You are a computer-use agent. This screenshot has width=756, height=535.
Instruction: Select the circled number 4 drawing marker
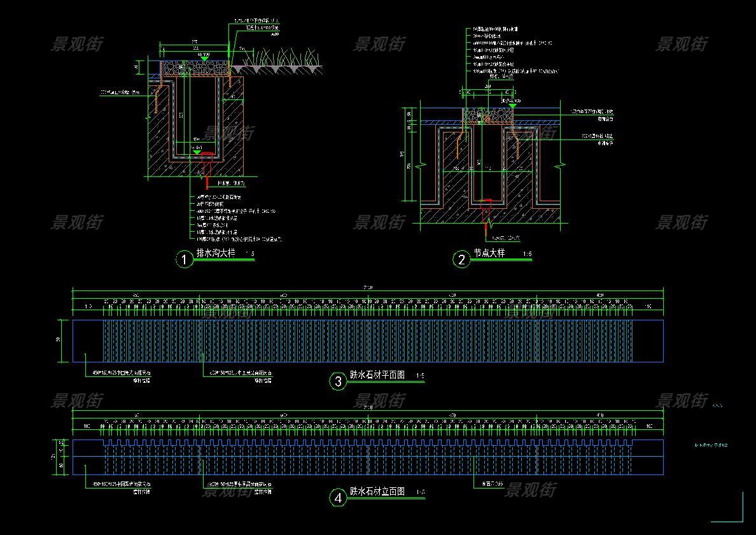coord(338,498)
